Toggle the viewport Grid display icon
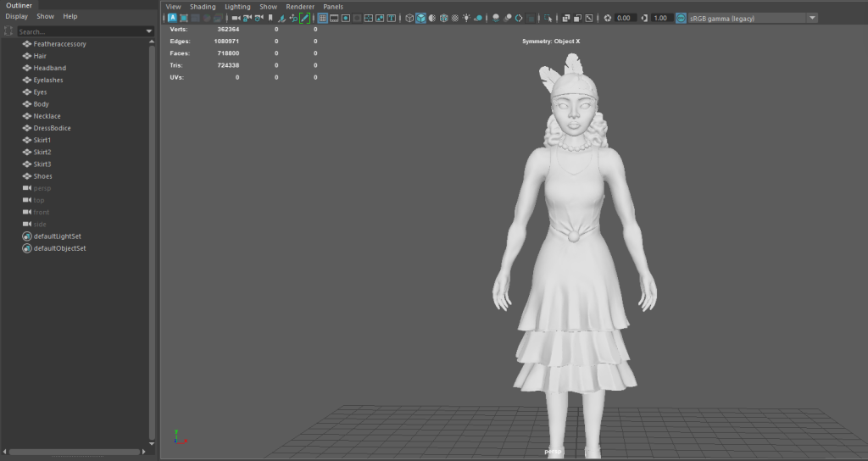Viewport: 868px width, 461px height. (x=323, y=18)
